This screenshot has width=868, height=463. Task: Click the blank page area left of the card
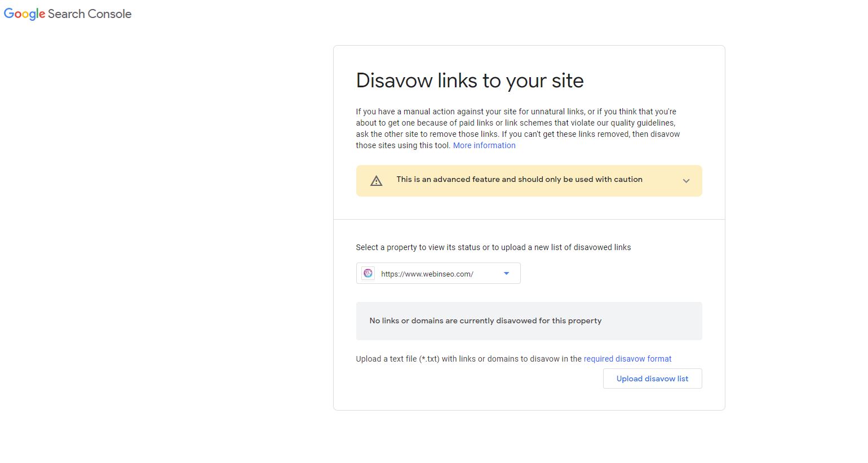click(x=169, y=225)
